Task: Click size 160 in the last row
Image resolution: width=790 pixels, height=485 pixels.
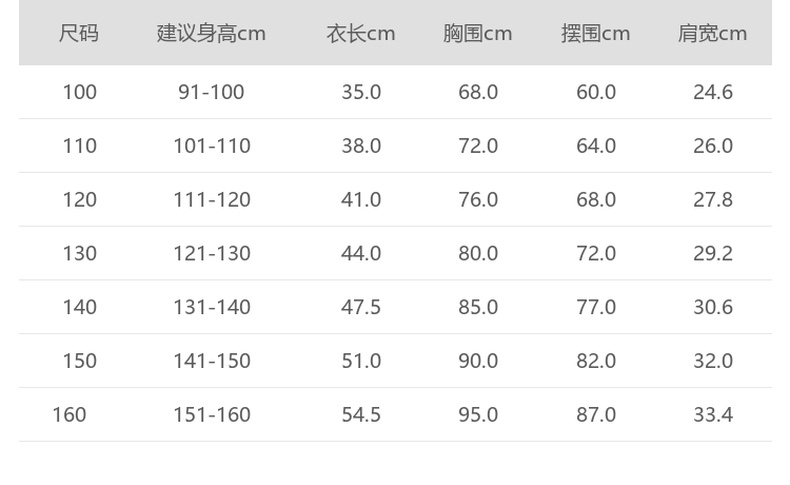Action: [70, 414]
